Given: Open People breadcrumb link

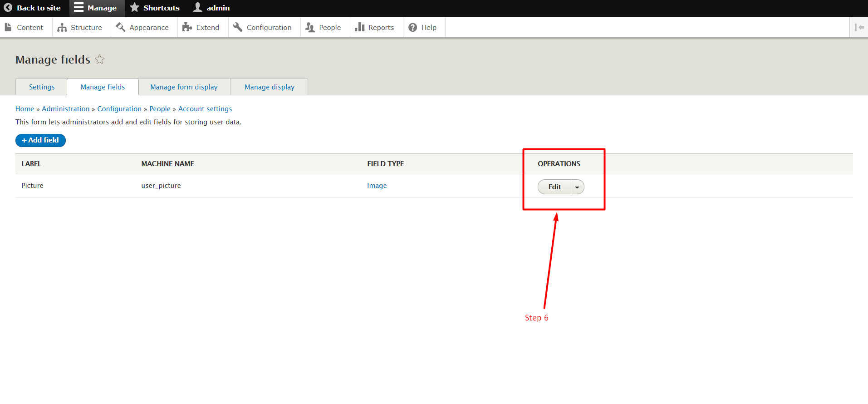Looking at the screenshot, I should point(160,109).
